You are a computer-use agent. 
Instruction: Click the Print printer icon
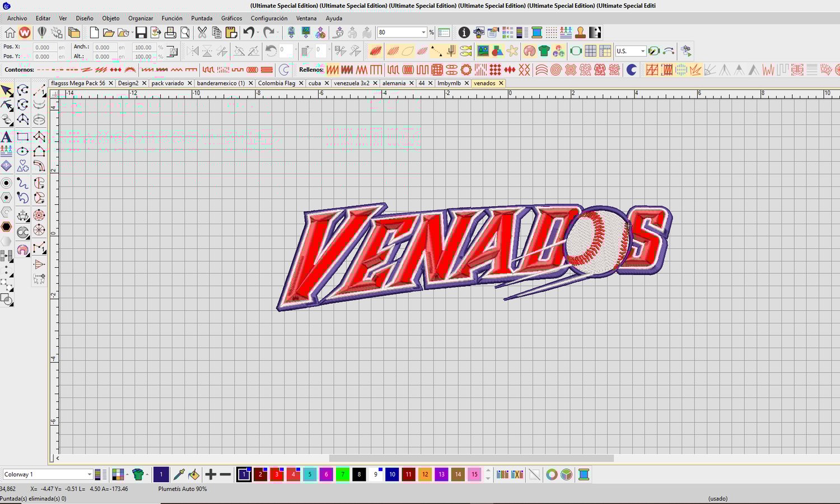(170, 32)
